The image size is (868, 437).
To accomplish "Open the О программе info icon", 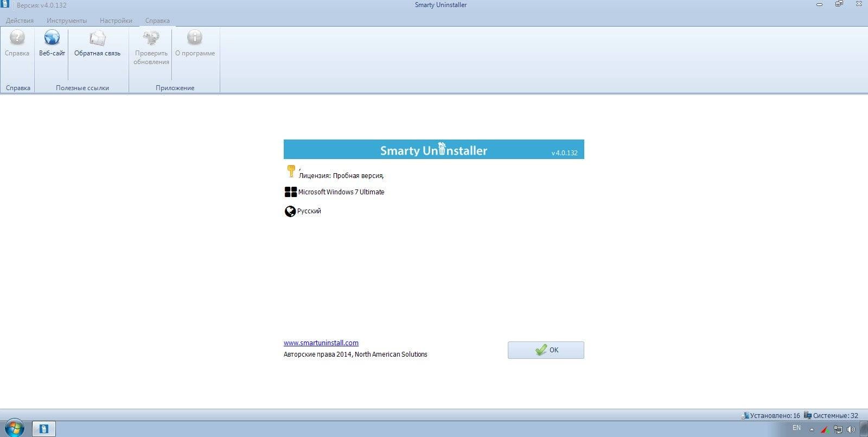I will click(x=195, y=38).
